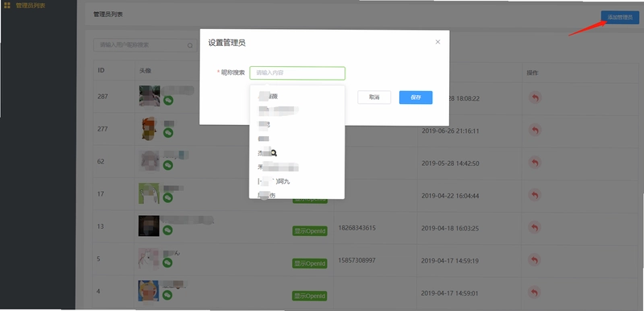Remove admin in row ID 17

point(535,195)
